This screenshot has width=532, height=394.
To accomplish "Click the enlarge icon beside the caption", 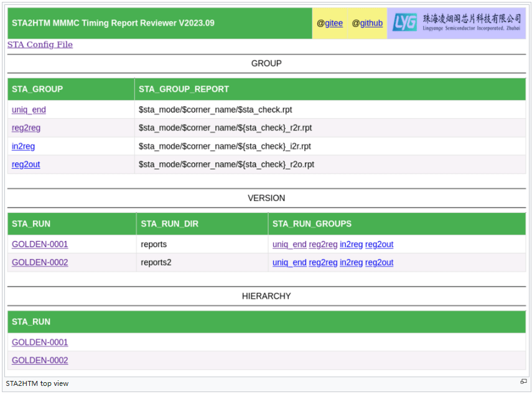I will [523, 382].
